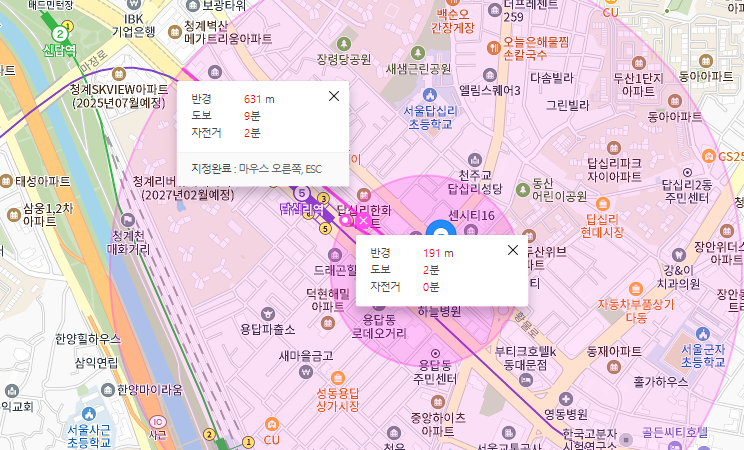744x450 pixels.
Task: Click the 용답동 주민센터 marker
Action: tap(435, 354)
